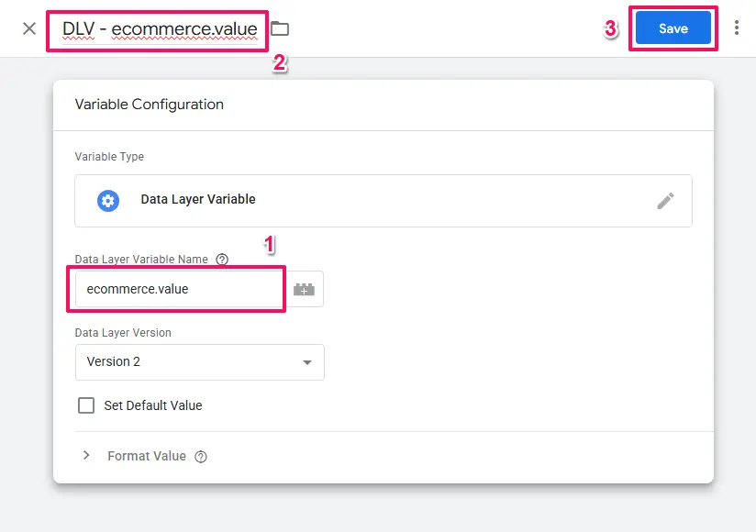Click the help icon next to Format Value
Viewport: 756px width, 532px height.
coord(201,457)
